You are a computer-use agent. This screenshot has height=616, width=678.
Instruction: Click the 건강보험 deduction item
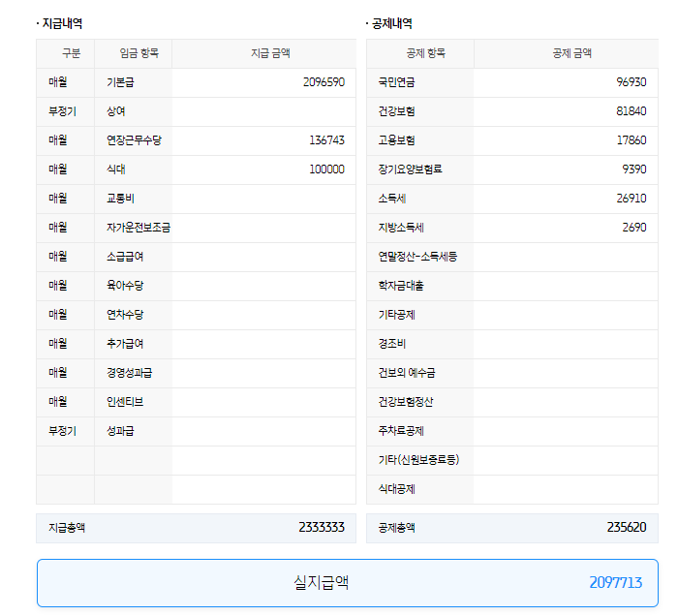tap(396, 111)
